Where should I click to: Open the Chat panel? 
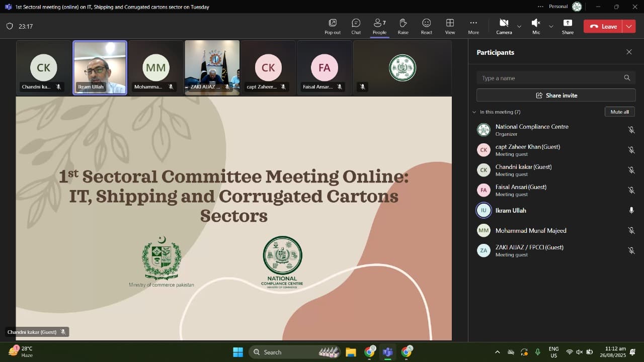point(356,26)
